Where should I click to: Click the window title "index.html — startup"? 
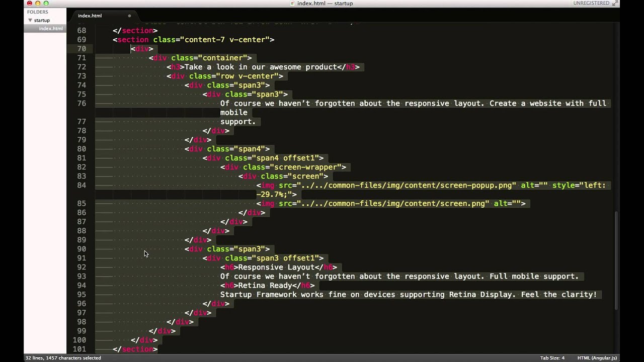(325, 3)
